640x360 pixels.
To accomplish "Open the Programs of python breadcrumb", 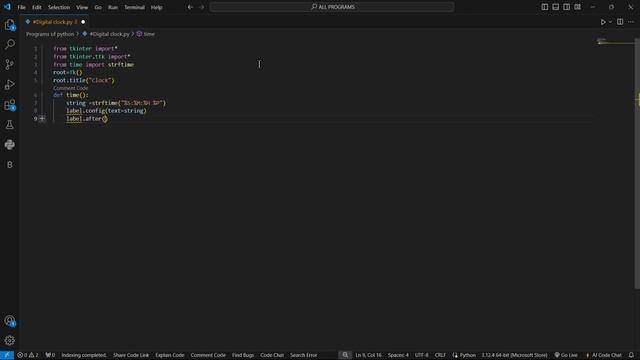I will (x=50, y=34).
